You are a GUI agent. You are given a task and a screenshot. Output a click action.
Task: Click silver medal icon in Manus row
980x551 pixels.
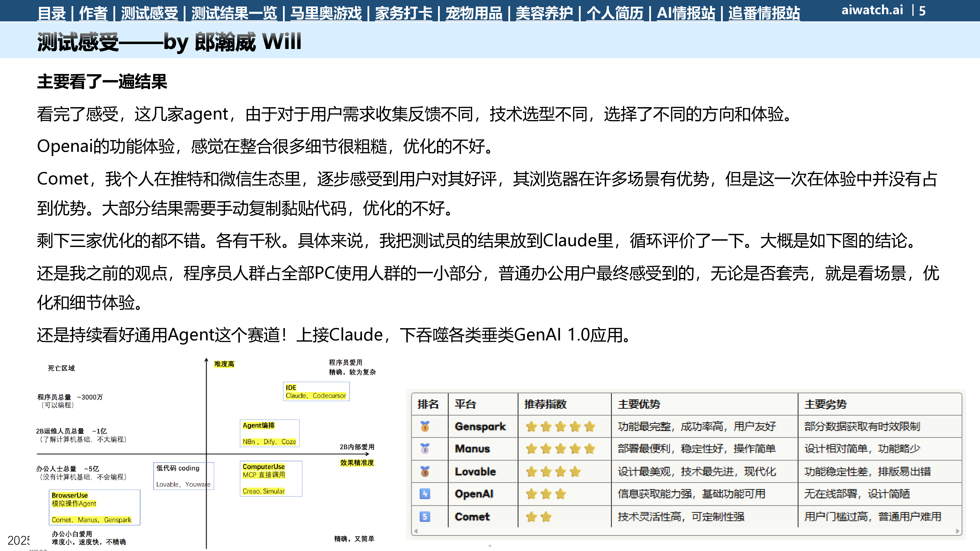pyautogui.click(x=425, y=449)
